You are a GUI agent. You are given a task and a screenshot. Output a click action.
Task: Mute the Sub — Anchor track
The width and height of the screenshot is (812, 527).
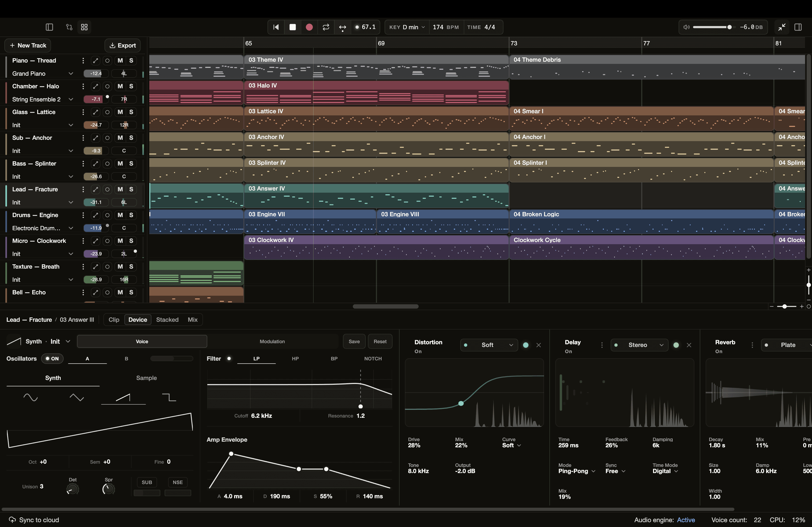coord(120,138)
